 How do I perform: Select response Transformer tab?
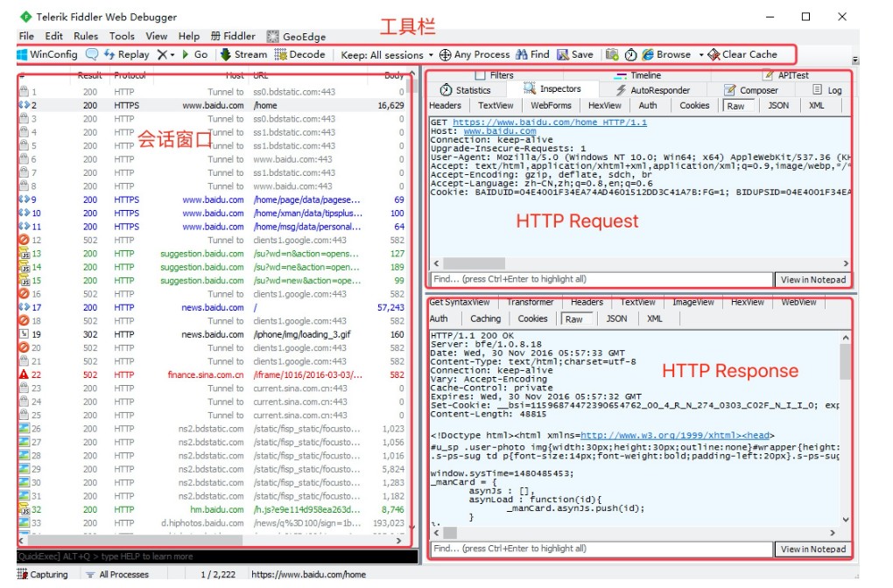pyautogui.click(x=531, y=302)
